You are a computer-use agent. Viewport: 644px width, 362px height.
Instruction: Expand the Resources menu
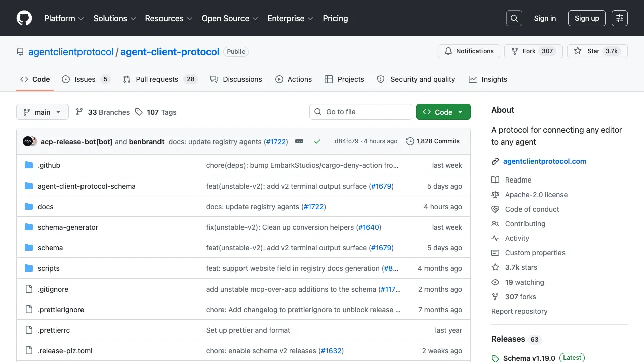pos(169,18)
